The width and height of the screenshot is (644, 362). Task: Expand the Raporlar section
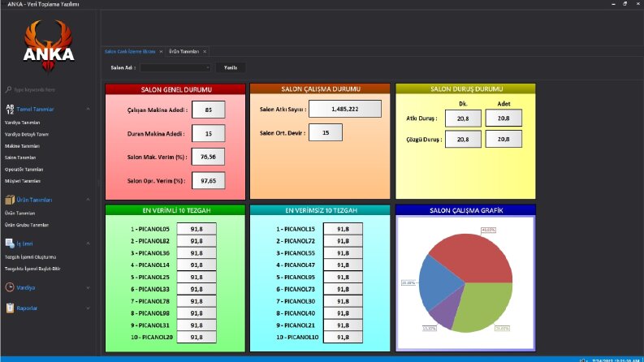pyautogui.click(x=88, y=308)
